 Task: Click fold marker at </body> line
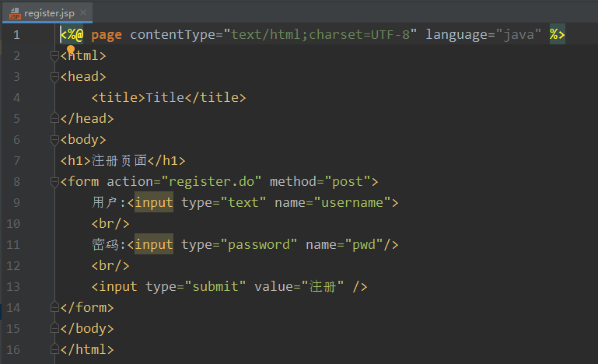pos(54,328)
